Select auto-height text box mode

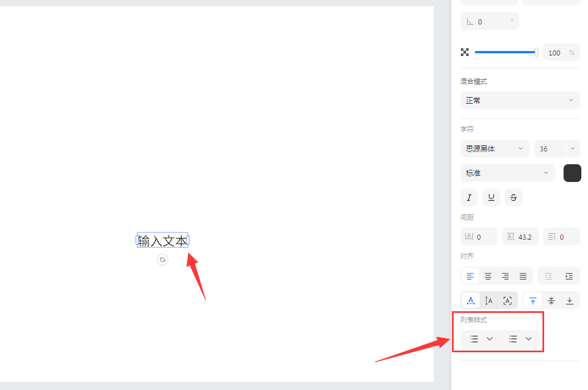click(x=489, y=301)
